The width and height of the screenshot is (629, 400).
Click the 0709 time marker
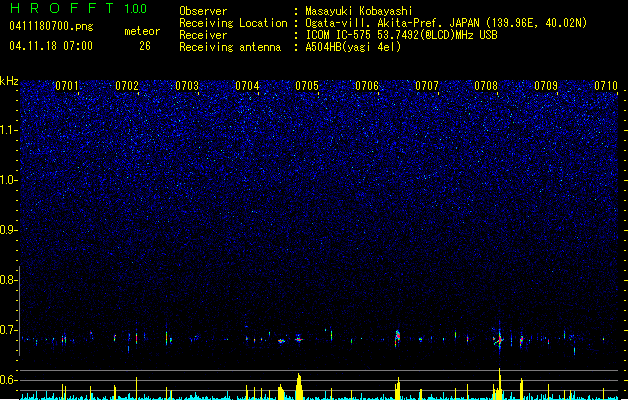546,86
